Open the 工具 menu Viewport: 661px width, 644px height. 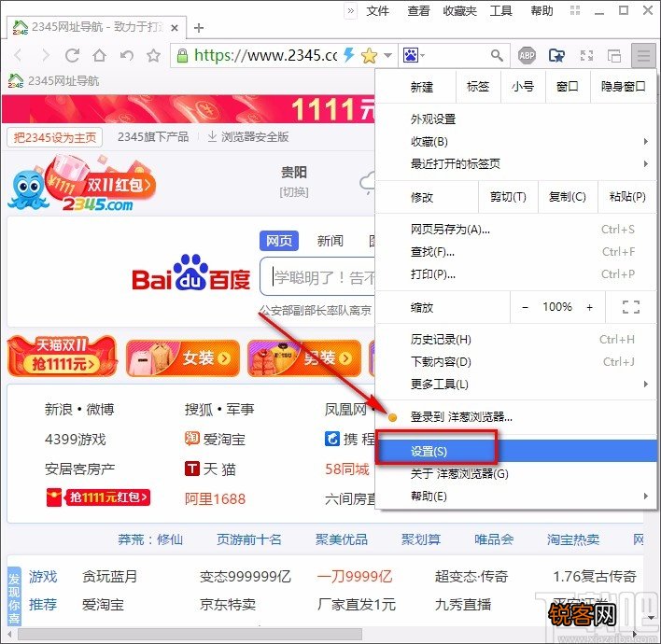(x=500, y=10)
